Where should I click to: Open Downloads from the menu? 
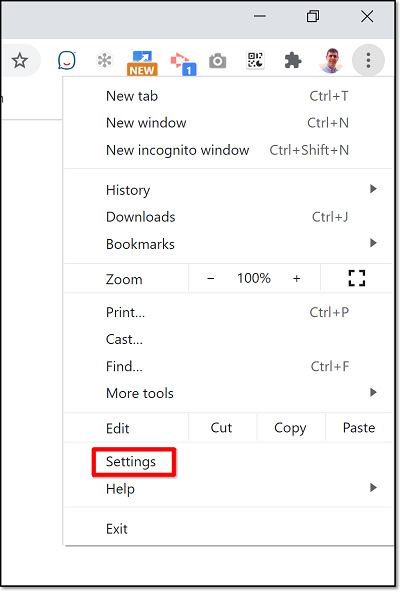click(x=228, y=217)
